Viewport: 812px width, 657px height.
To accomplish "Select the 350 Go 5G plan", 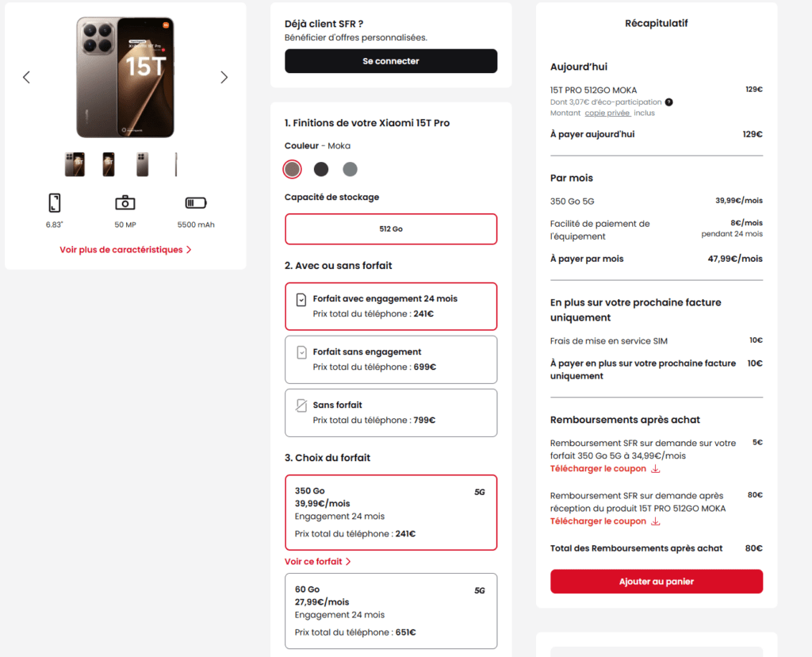I will coord(391,513).
